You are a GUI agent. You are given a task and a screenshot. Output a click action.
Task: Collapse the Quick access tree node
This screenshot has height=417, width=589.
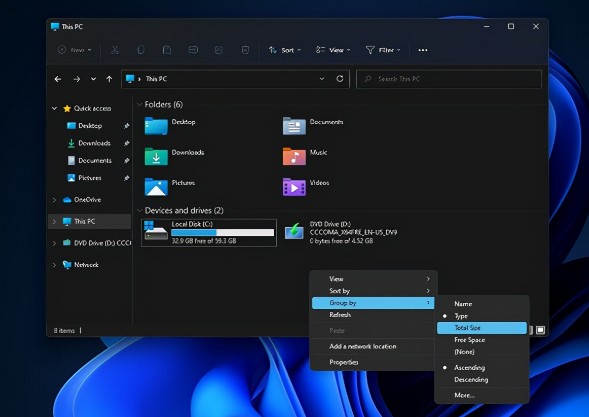tap(54, 108)
